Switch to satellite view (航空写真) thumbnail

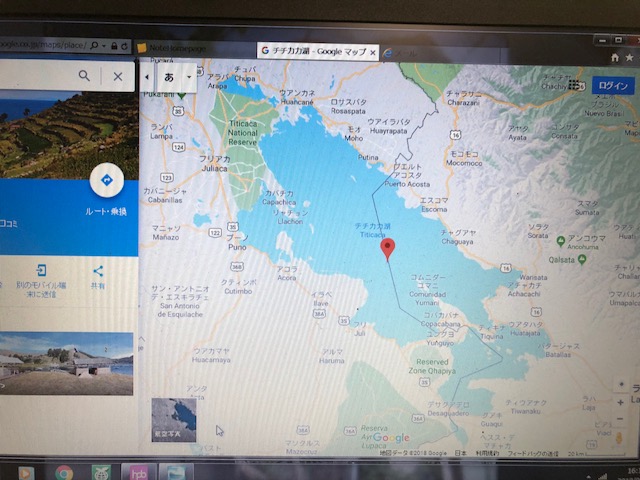coord(174,420)
